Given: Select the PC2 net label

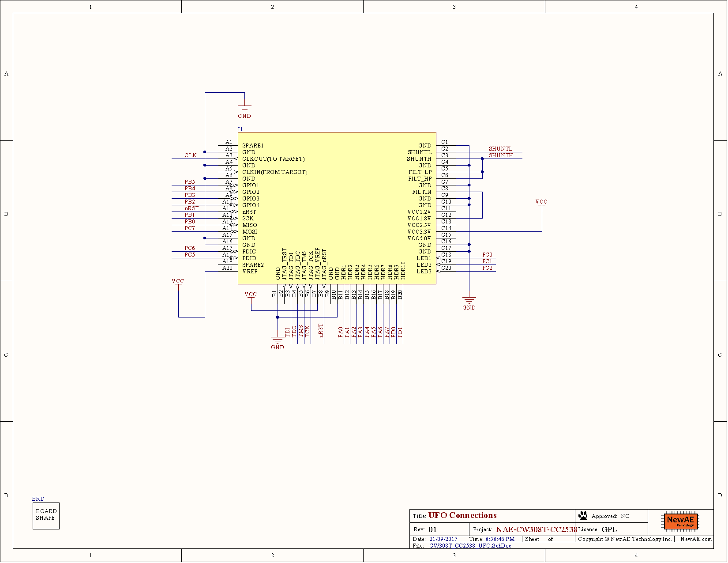Looking at the screenshot, I should point(487,268).
